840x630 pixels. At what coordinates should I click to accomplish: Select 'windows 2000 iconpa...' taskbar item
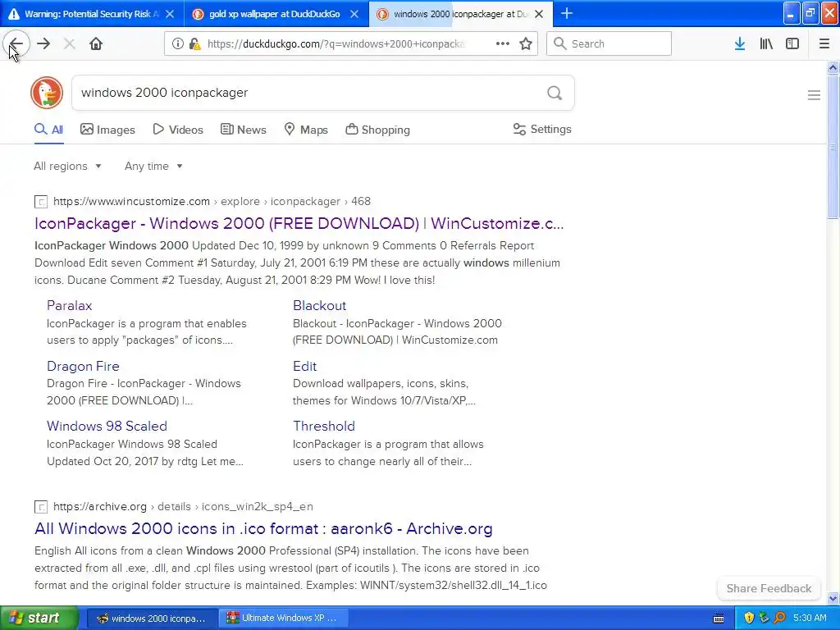tap(152, 619)
